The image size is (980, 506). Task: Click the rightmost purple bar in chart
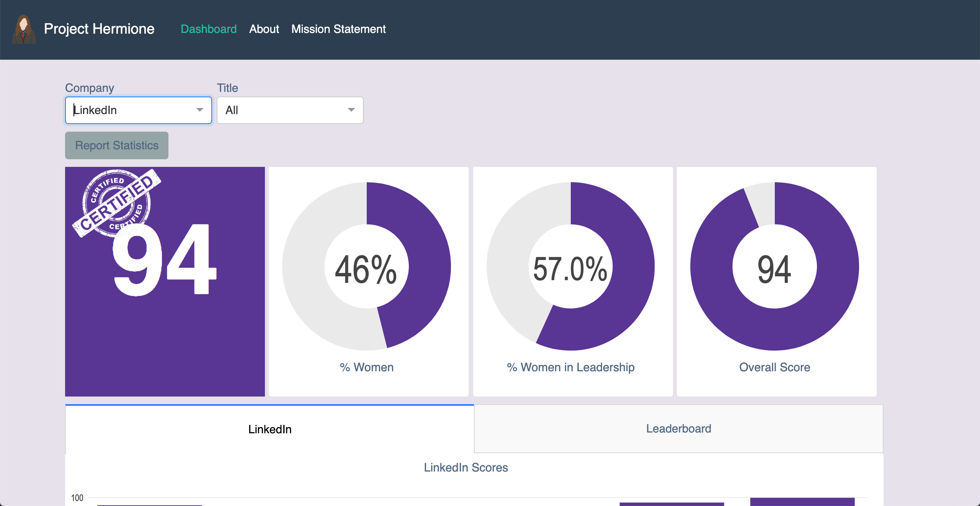[x=802, y=502]
